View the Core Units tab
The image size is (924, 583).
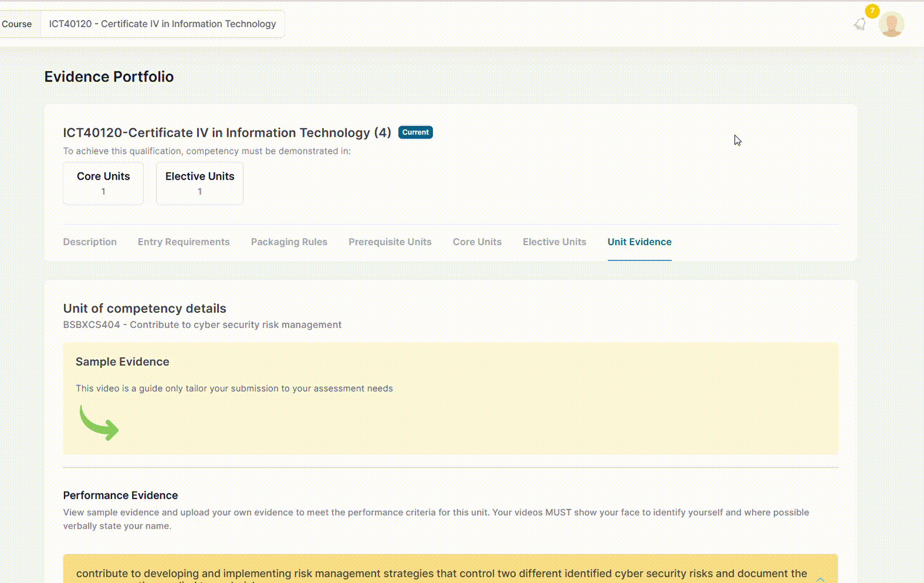(477, 242)
